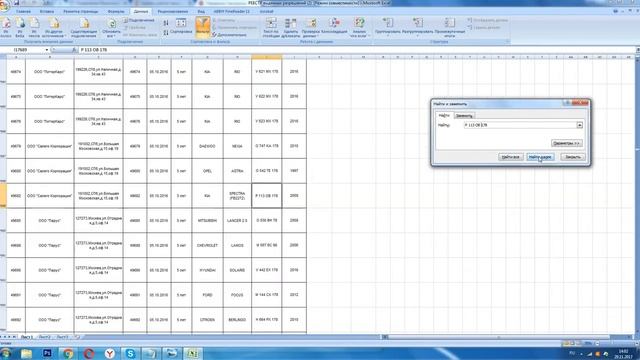This screenshot has width=640, height=360.
Task: Open the Вставка ribbon tab
Action: coord(47,11)
